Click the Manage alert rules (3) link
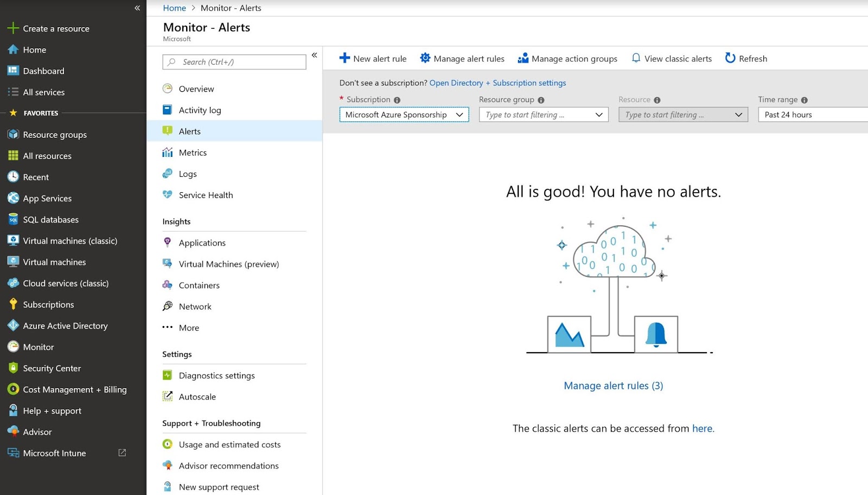 (x=613, y=385)
